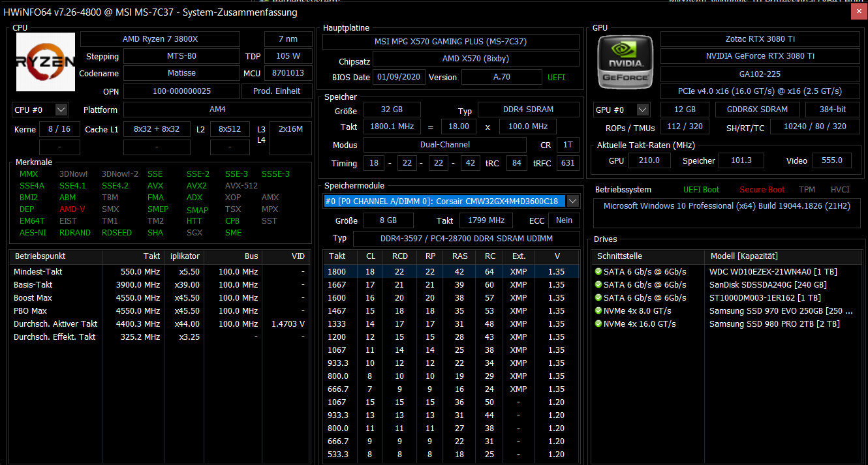Click the AMD-V feature flag
The width and height of the screenshot is (868, 465).
tap(72, 209)
